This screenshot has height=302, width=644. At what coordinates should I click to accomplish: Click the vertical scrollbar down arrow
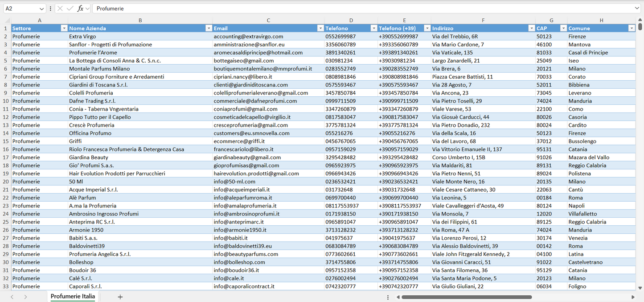640,288
